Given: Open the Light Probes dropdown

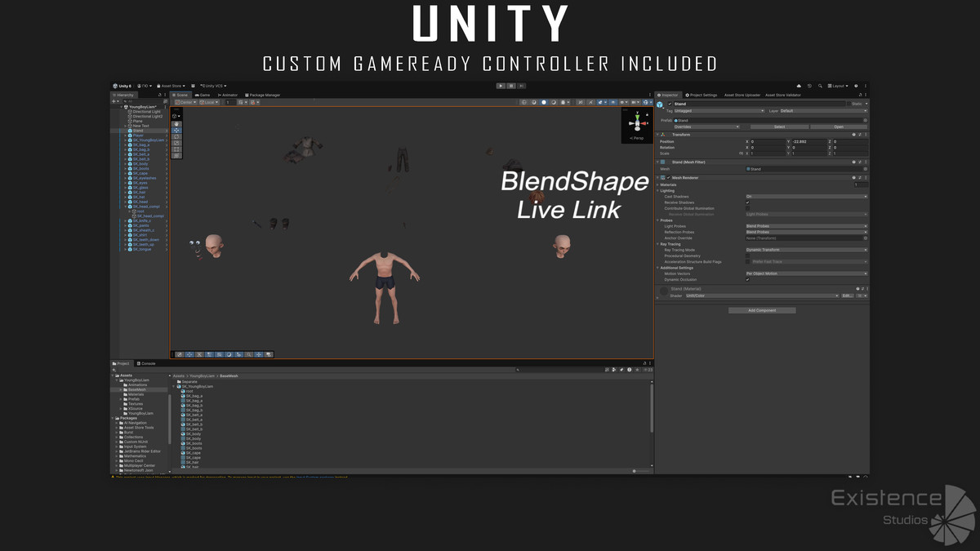Looking at the screenshot, I should [x=807, y=226].
